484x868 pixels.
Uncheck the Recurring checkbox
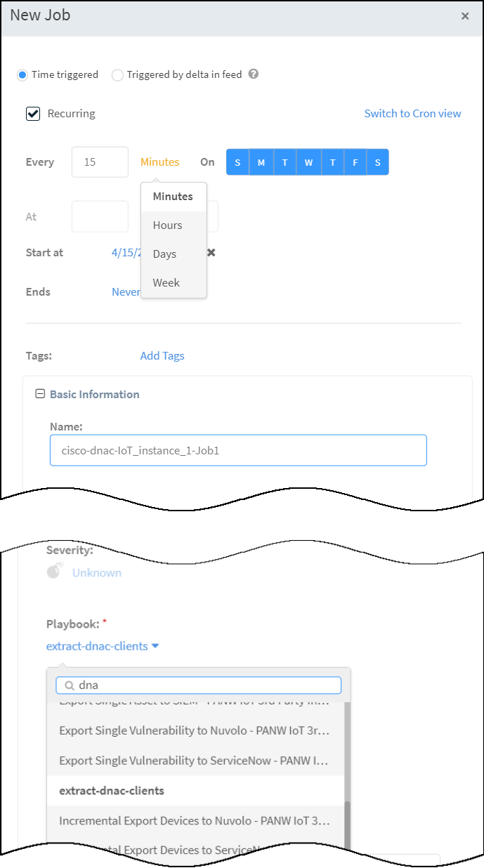pyautogui.click(x=33, y=114)
